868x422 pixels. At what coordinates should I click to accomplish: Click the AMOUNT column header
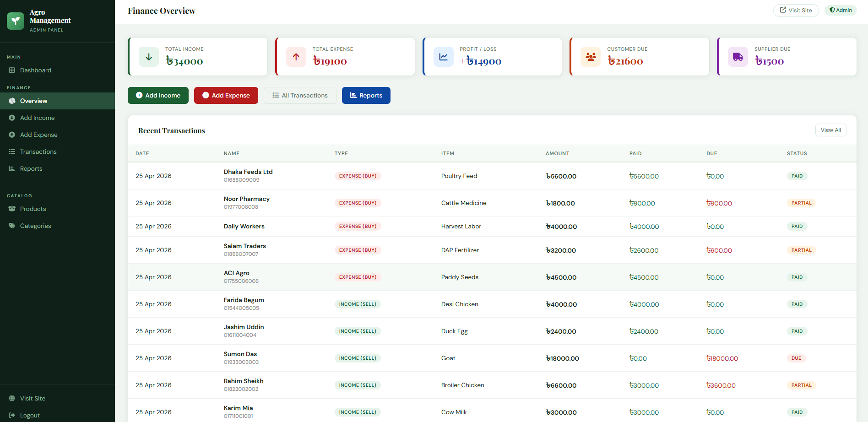point(558,153)
